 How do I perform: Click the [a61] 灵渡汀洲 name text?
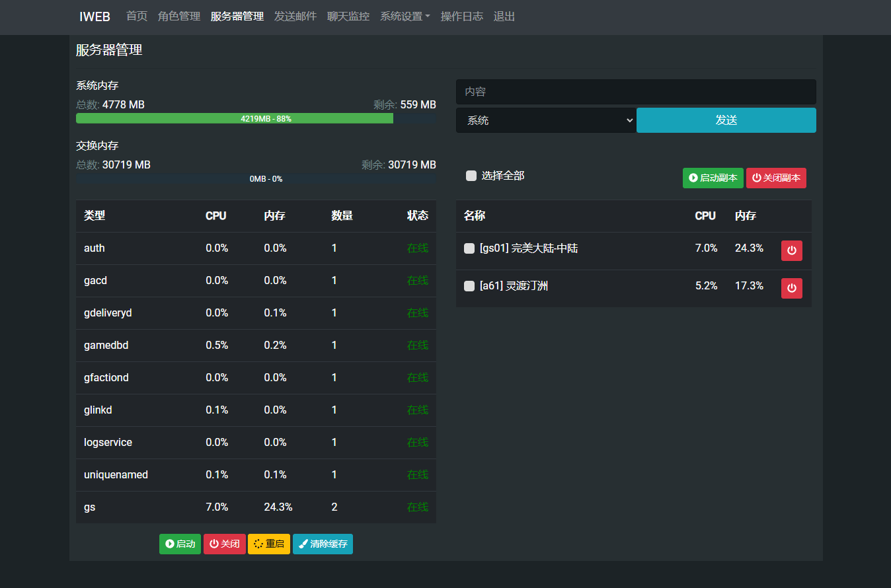click(x=514, y=286)
